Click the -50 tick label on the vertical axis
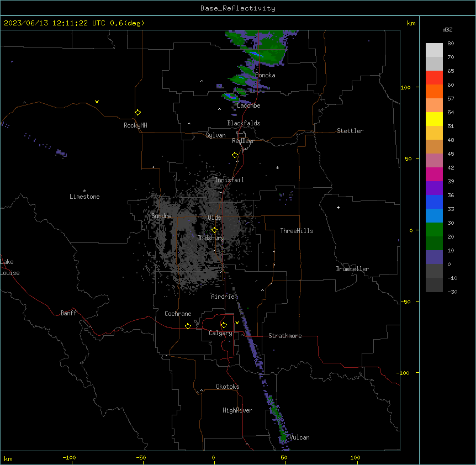Image resolution: width=476 pixels, height=465 pixels. (405, 302)
